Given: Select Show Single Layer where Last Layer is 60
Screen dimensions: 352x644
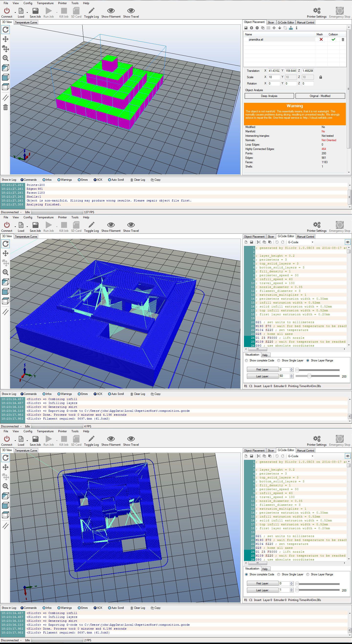Looking at the screenshot, I should (x=279, y=360).
